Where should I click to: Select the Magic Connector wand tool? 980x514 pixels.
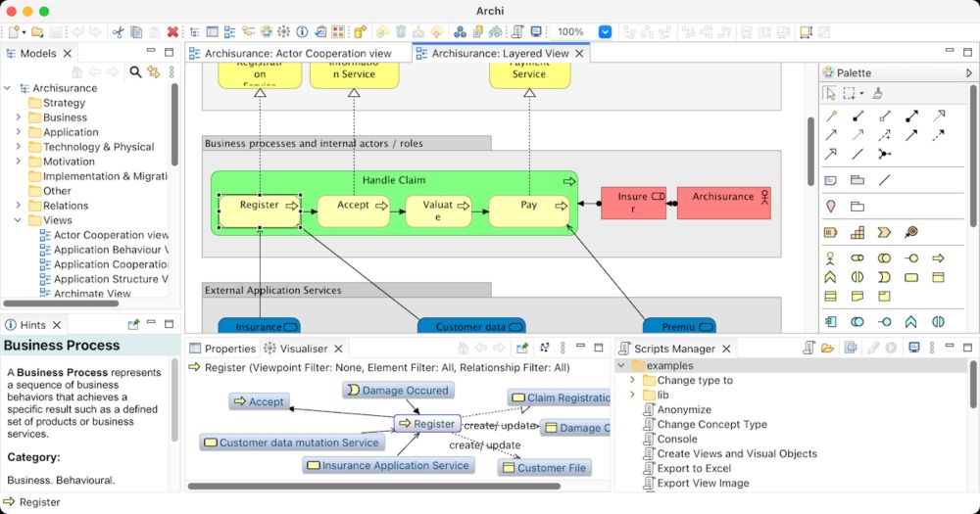pos(831,117)
